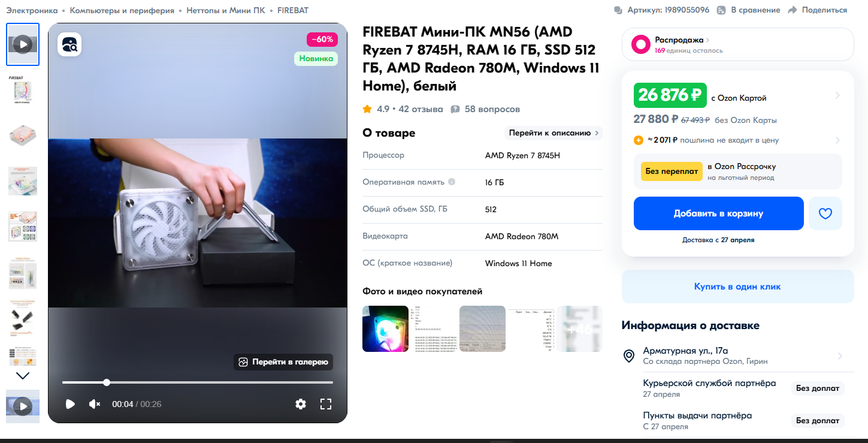Open the FIREBAT brand breadcrumb
Image resolution: width=868 pixels, height=443 pixels.
(294, 10)
